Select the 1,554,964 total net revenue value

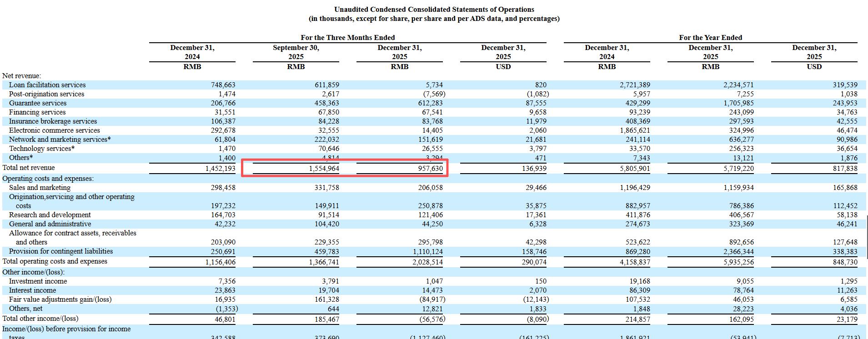click(324, 169)
